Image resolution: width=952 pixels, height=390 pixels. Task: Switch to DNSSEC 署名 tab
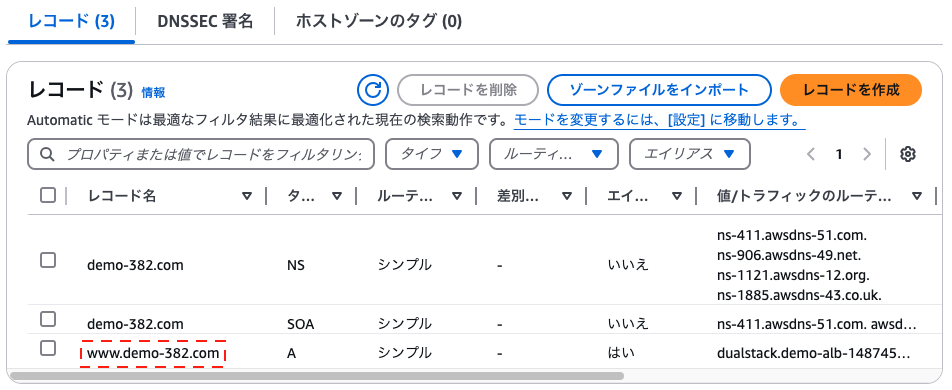(205, 22)
